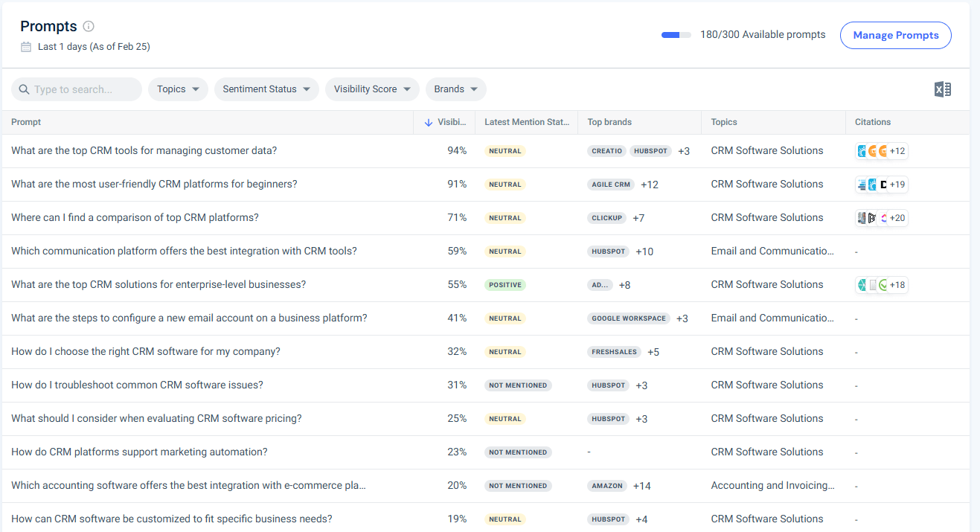Open prompt about communication platform integration with CRM
This screenshot has height=532, width=980.
184,251
